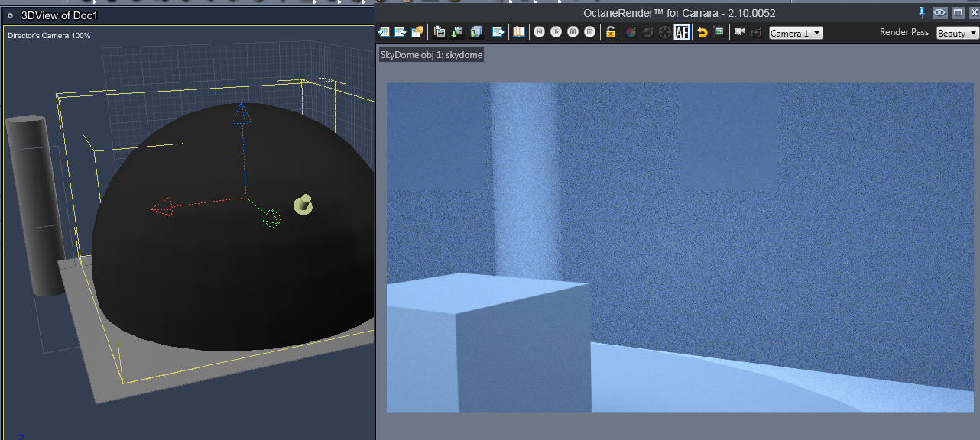Select the dark sphere object picker icon
Viewport: 980px width, 440px height.
coord(647,32)
